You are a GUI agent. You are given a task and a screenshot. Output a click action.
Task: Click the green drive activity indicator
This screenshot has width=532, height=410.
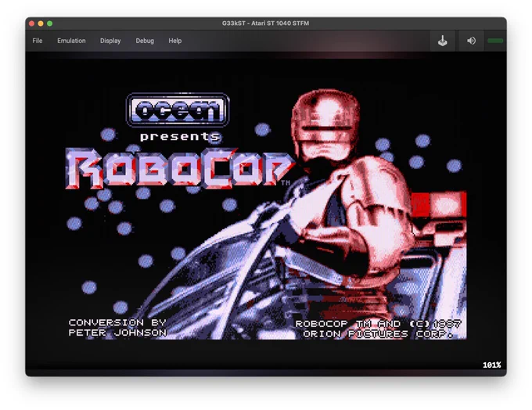pos(495,41)
